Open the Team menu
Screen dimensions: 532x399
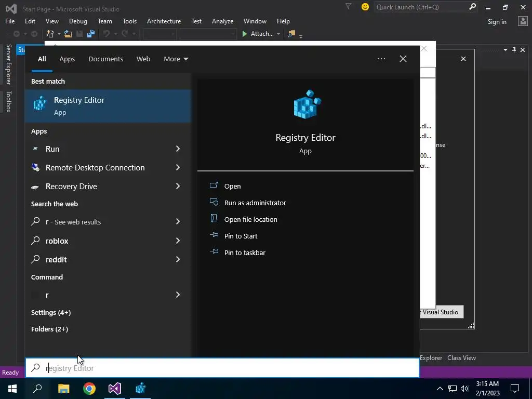[105, 21]
